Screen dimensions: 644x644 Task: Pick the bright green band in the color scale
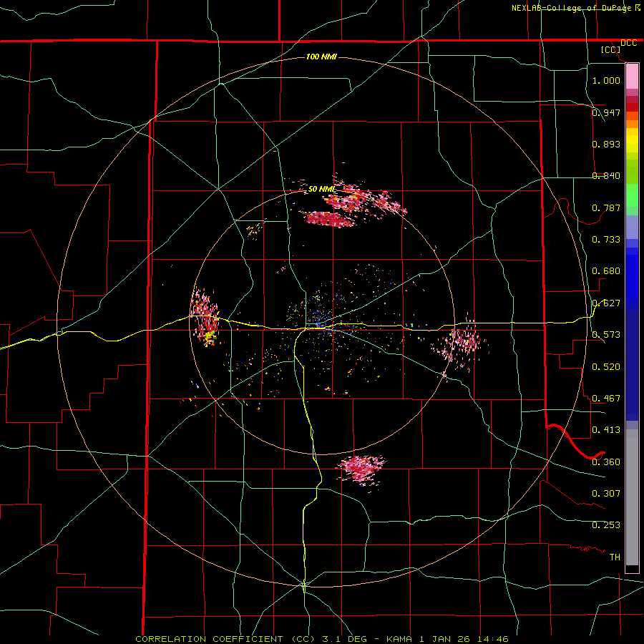tap(632, 195)
